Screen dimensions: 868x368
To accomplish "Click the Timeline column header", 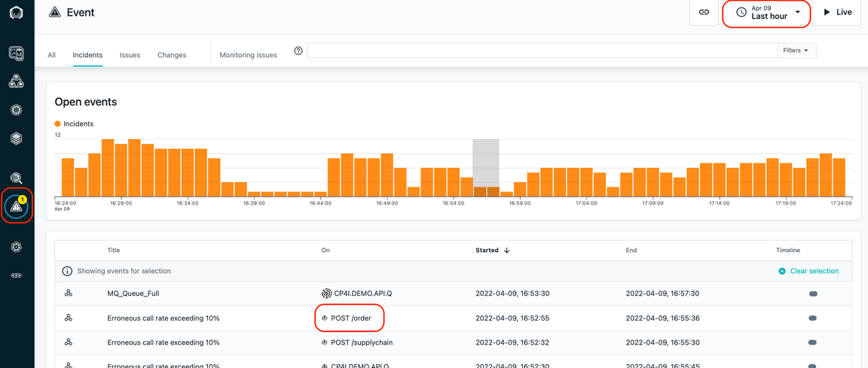I will (x=787, y=251).
